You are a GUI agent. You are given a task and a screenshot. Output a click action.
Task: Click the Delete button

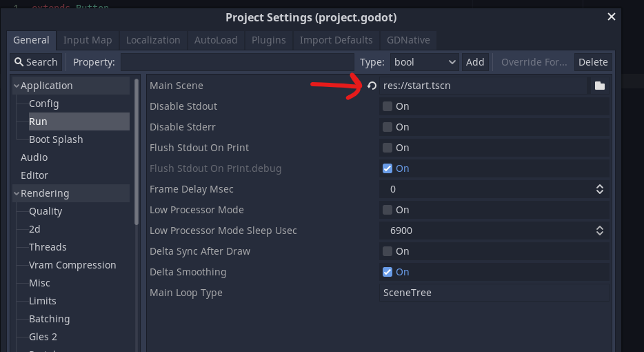click(593, 62)
